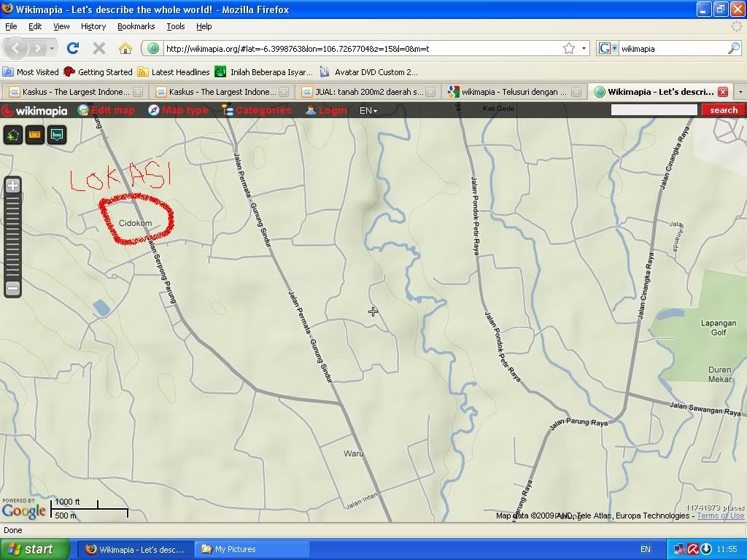The image size is (747, 560).
Task: Click the Edit map button
Action: pyautogui.click(x=107, y=111)
